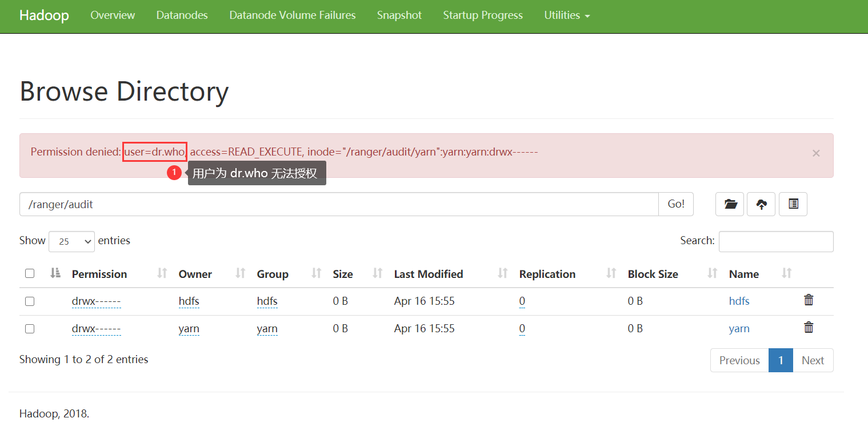Delete the hdfs directory via its trash icon
The image size is (868, 422).
pos(808,300)
